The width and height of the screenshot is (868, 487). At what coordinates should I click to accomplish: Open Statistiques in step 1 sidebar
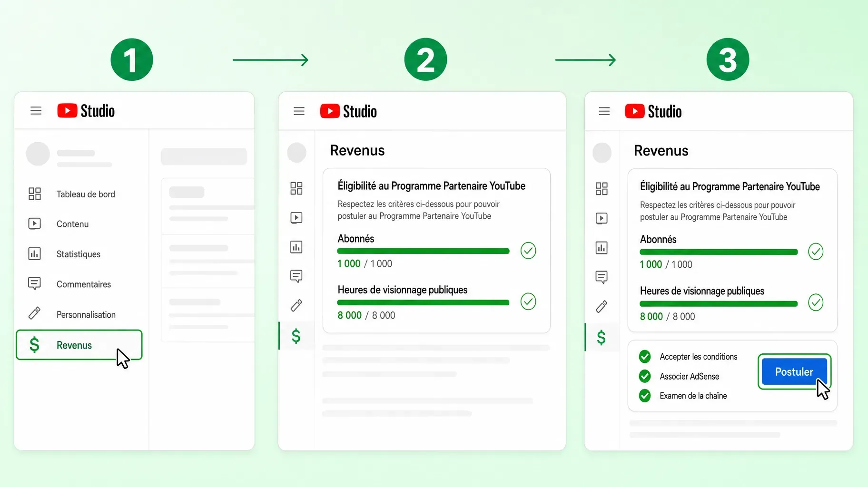click(x=79, y=254)
